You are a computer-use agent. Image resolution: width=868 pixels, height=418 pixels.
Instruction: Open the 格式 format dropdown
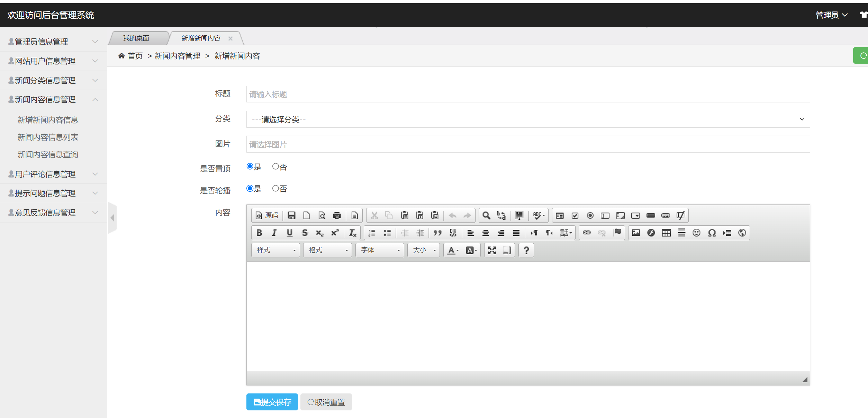328,250
